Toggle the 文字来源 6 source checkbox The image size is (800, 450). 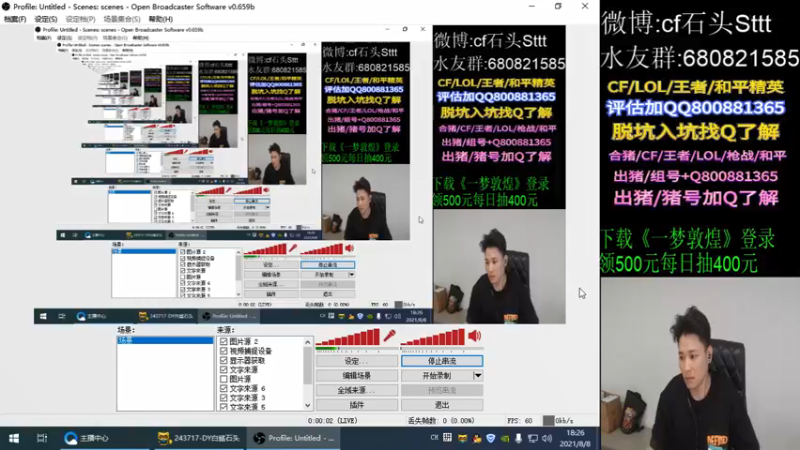tap(223, 388)
